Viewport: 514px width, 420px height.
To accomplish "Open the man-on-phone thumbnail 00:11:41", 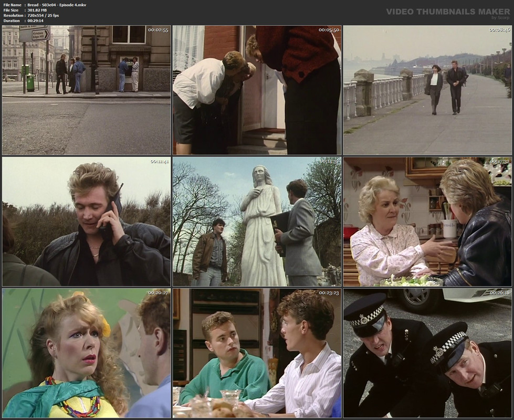I will click(87, 222).
